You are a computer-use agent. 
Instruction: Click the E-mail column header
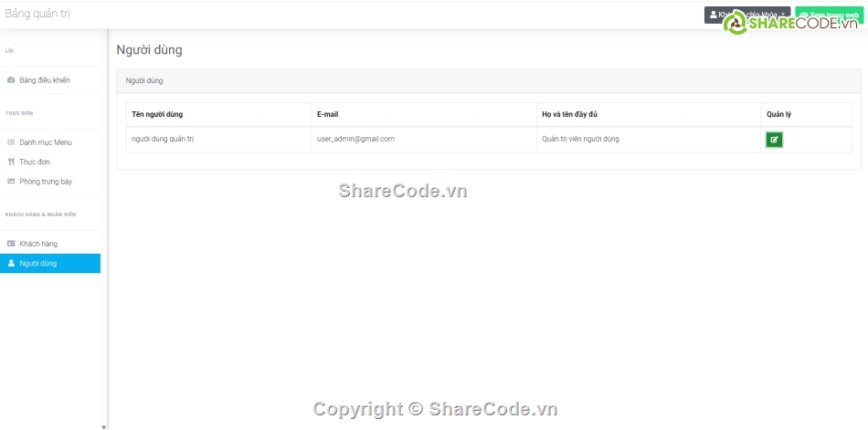pos(328,114)
